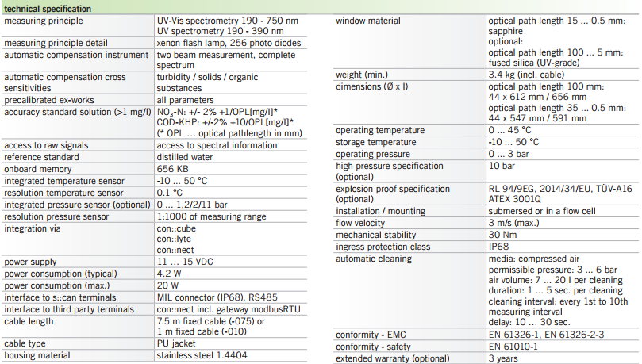Click '20 W' max consumption value
The image size is (642, 364).
click(x=167, y=285)
